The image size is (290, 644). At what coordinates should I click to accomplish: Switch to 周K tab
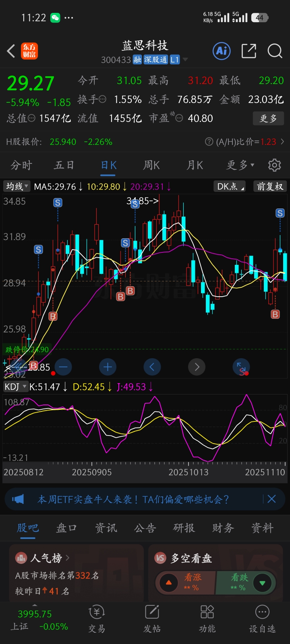coord(151,165)
